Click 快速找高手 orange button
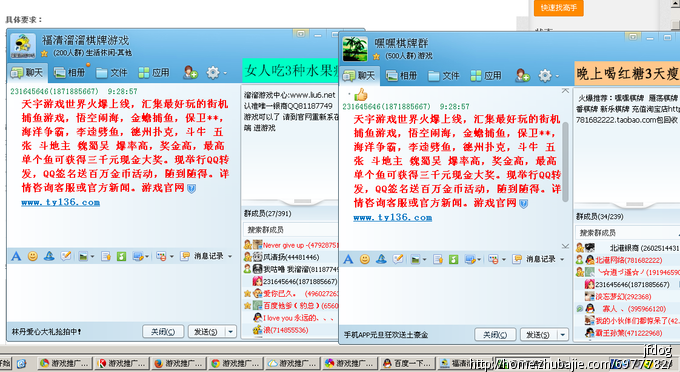The image size is (680, 372). (x=559, y=7)
